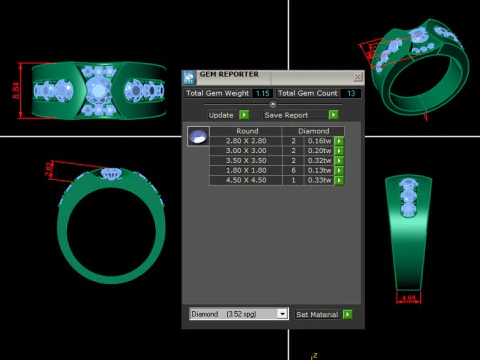The width and height of the screenshot is (480, 360).
Task: Click the quantity 1 in the 4.50 row
Action: tap(293, 180)
